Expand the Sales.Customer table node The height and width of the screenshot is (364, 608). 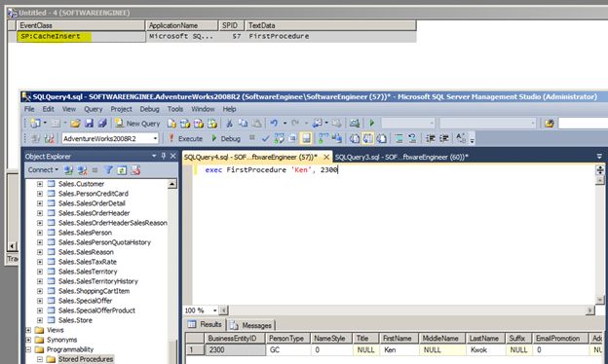pyautogui.click(x=40, y=184)
